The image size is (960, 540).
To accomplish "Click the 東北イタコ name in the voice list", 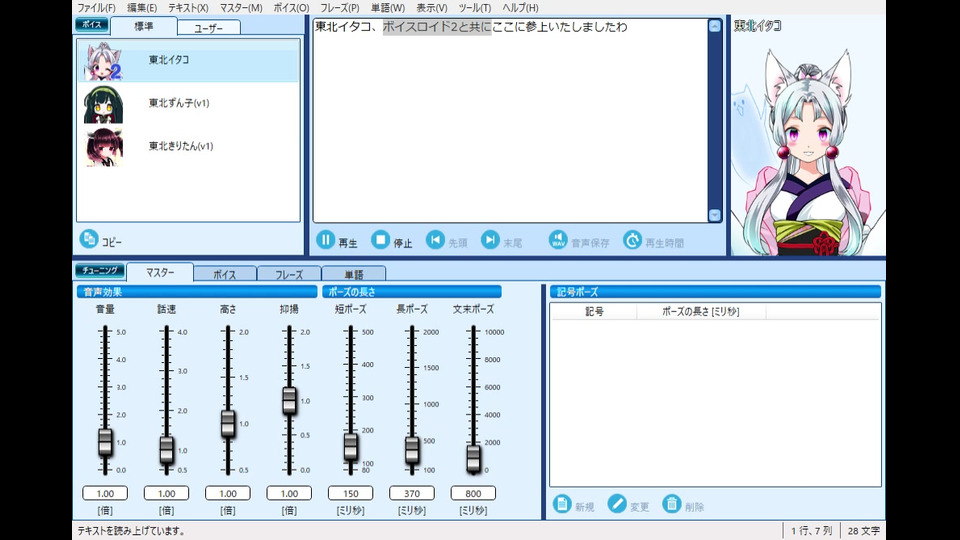I will (x=169, y=59).
